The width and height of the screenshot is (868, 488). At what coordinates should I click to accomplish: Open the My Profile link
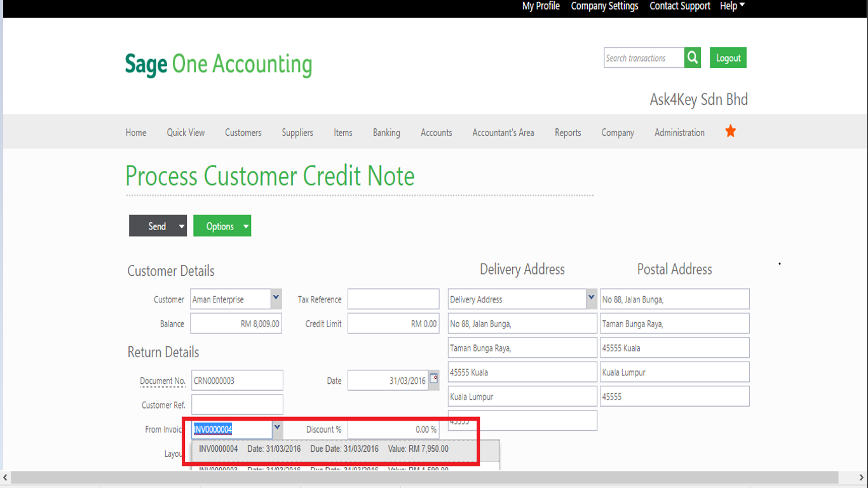click(541, 6)
